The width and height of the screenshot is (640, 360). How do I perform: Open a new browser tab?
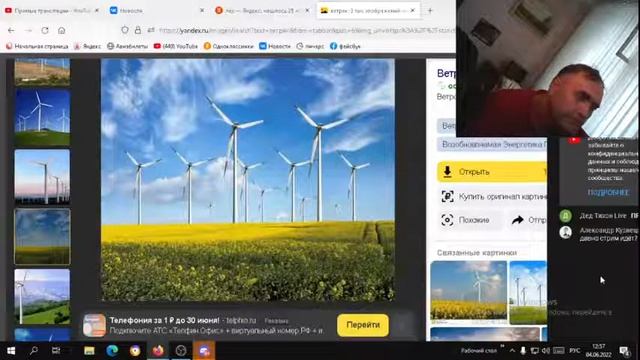(x=430, y=11)
